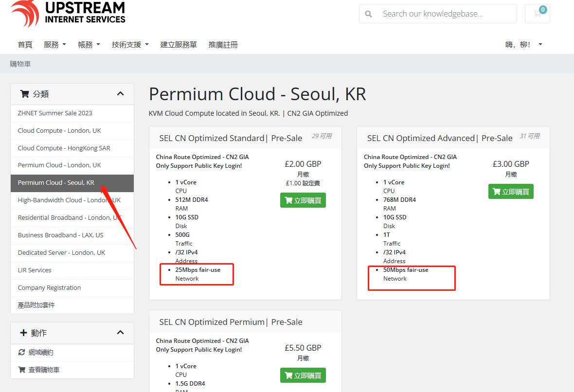This screenshot has width=574, height=392.
Task: Click the search magnifier icon
Action: coord(369,14)
